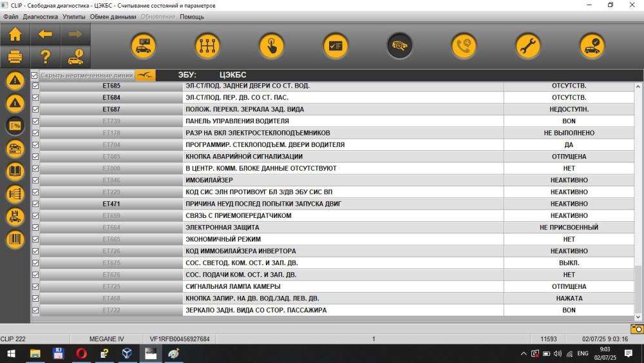Open the Утилиты menu

pyautogui.click(x=74, y=17)
